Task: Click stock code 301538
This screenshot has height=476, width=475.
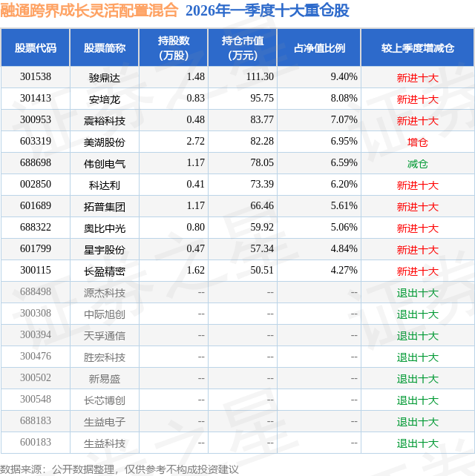Action: 36,77
